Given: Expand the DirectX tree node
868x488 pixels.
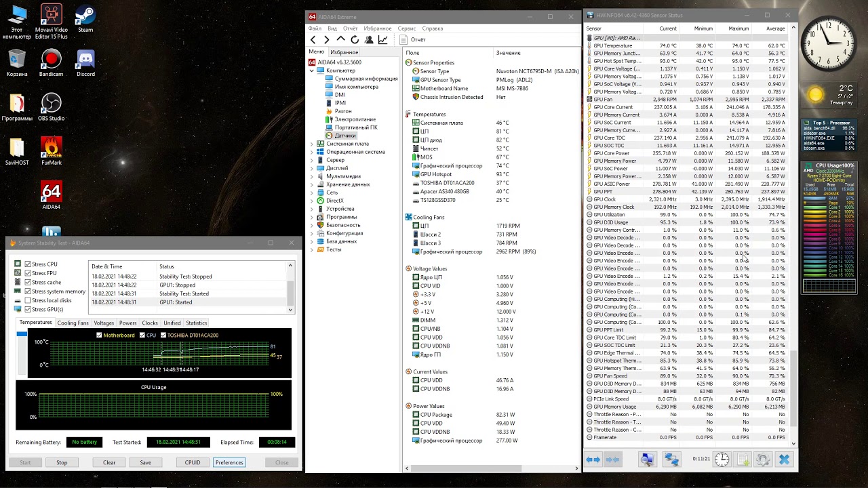Looking at the screenshot, I should click(312, 201).
